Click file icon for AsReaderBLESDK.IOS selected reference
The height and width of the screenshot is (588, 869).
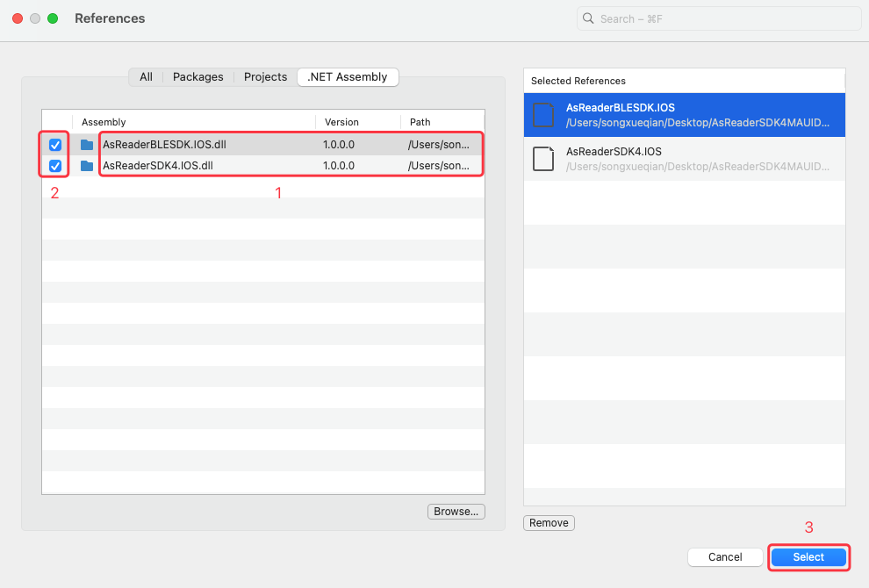click(x=545, y=115)
